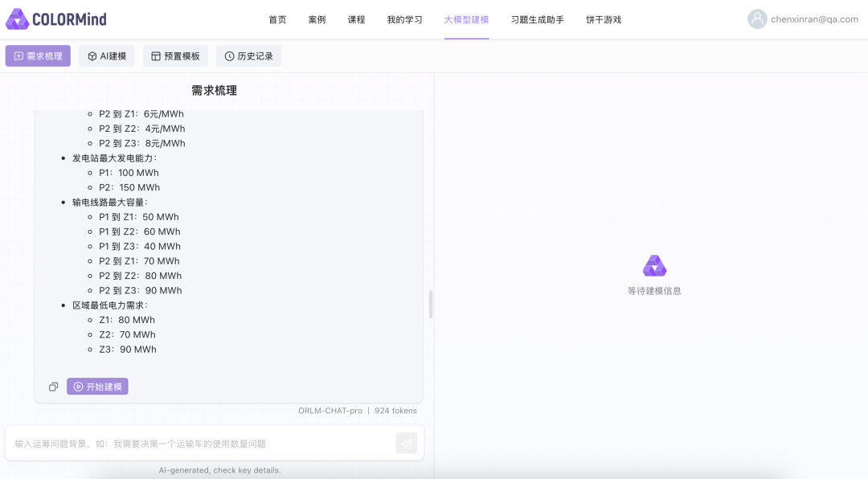Viewport: 868px width, 479px height.
Task: Open 预置模板 tab
Action: [175, 56]
